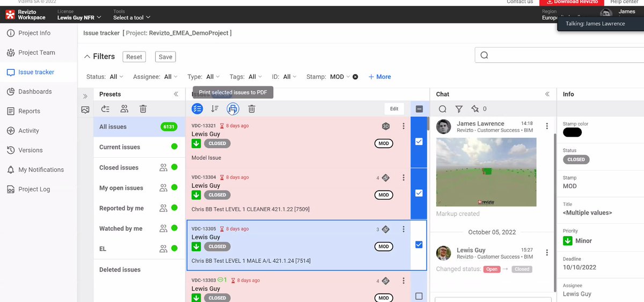644x302 pixels.
Task: Uncheck issue VDC-13305 checkbox
Action: click(419, 245)
